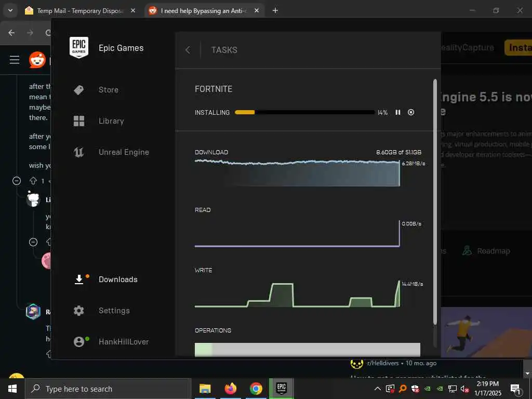Screen dimensions: 532x399
Task: Open Firefox from the taskbar
Action: tap(230, 389)
